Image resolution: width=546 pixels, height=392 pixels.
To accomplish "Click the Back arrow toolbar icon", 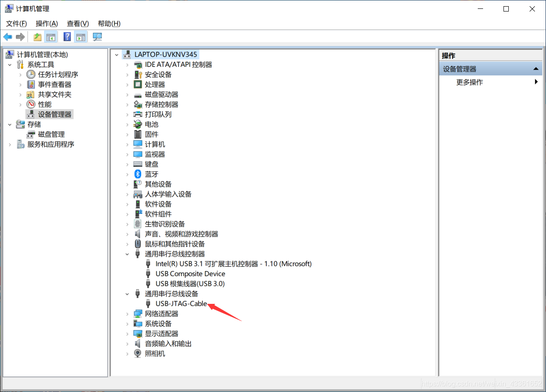I will 8,37.
